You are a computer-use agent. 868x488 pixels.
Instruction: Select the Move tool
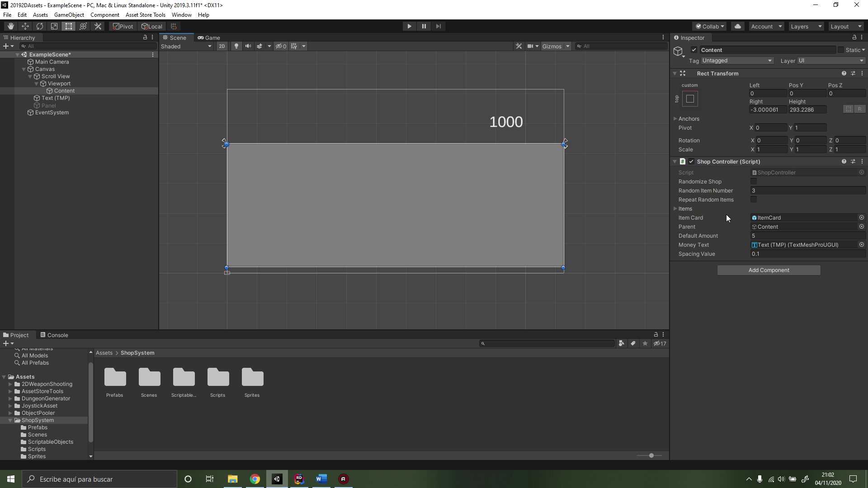pos(25,26)
